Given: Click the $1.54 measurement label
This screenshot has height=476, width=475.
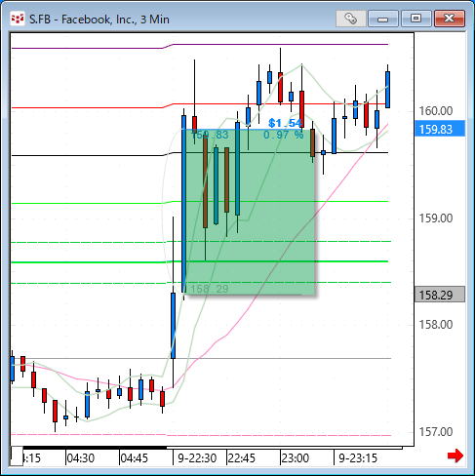Looking at the screenshot, I should pyautogui.click(x=285, y=123).
